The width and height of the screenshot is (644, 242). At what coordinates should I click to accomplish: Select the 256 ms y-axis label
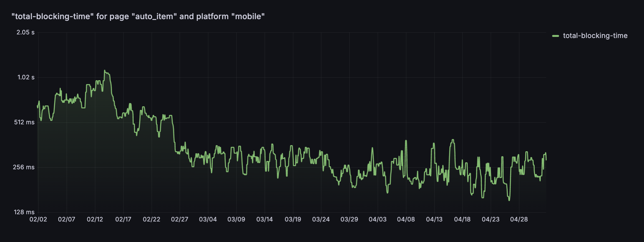click(x=24, y=167)
